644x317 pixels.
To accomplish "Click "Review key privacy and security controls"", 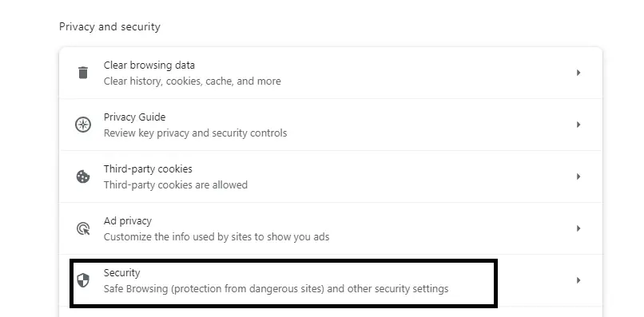I will [195, 133].
